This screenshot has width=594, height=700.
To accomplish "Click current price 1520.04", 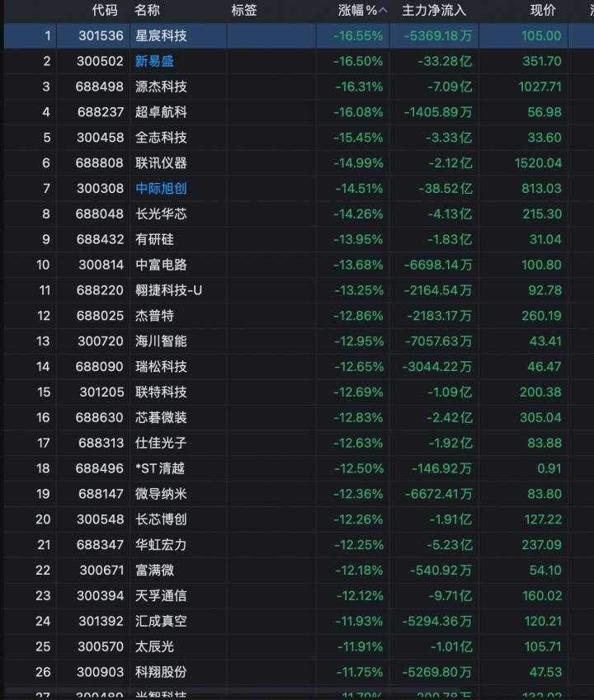I will [x=538, y=163].
